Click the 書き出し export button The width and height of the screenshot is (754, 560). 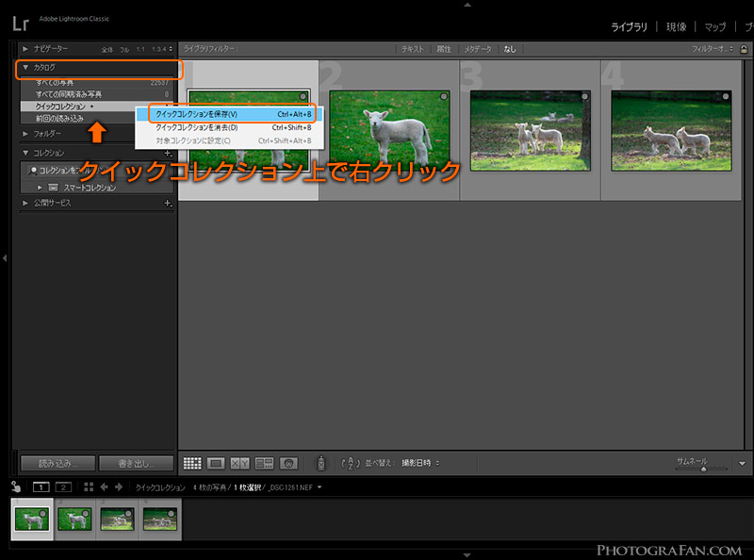tap(136, 463)
